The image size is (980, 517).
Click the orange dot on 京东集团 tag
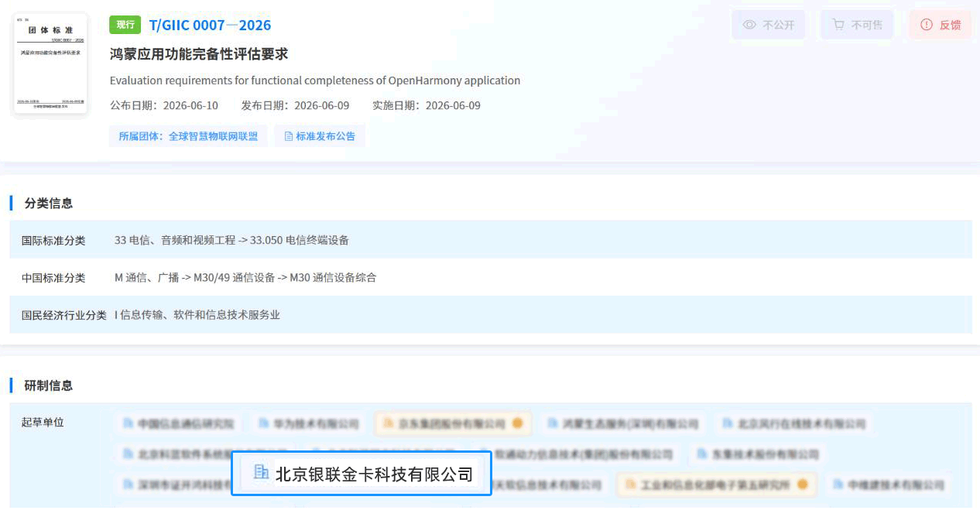pos(517,423)
